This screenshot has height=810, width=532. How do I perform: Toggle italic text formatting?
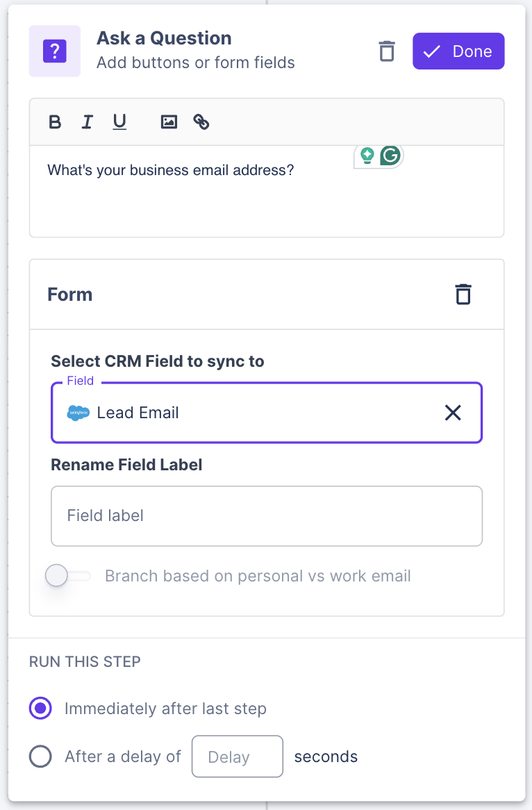click(x=87, y=122)
